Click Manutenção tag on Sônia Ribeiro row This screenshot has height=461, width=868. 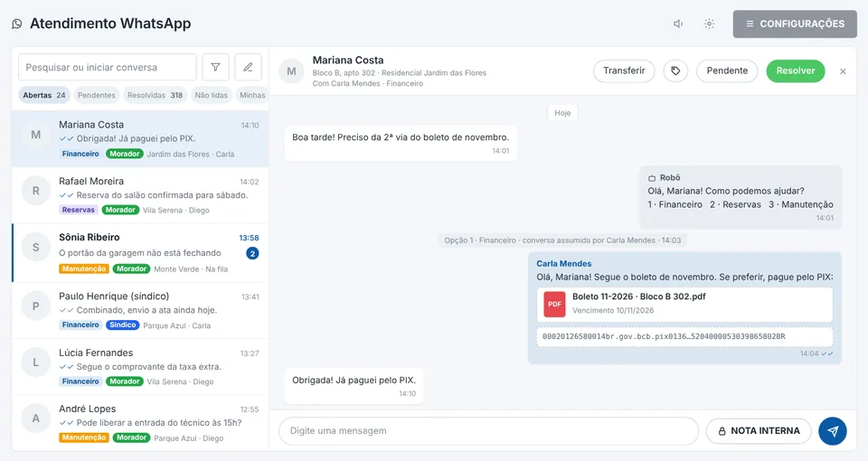[x=83, y=268]
